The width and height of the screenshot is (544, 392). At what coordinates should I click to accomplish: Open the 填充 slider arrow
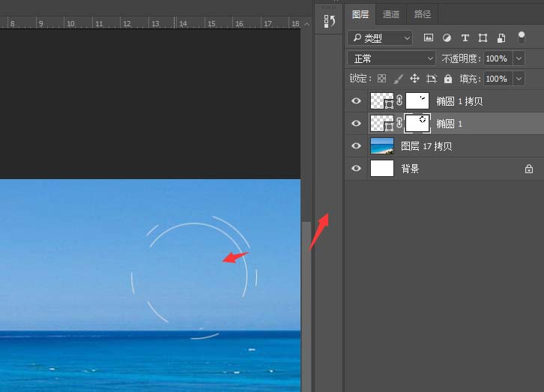tap(519, 79)
